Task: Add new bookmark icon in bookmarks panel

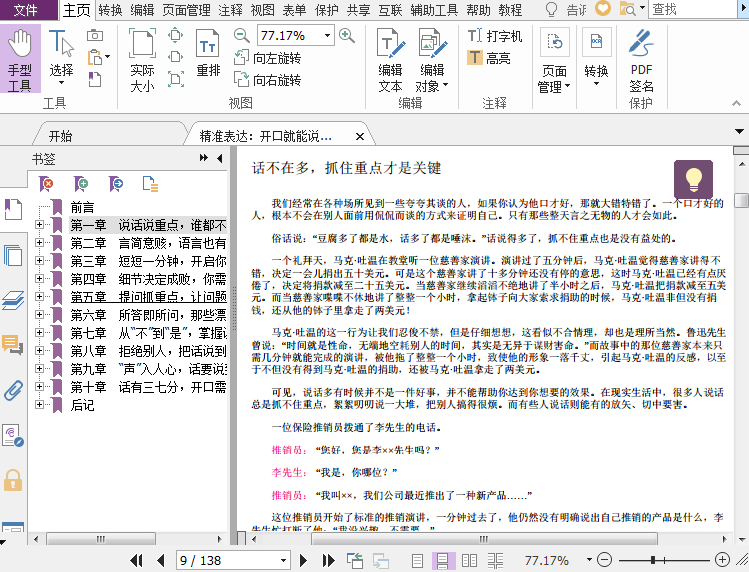Action: click(x=81, y=183)
